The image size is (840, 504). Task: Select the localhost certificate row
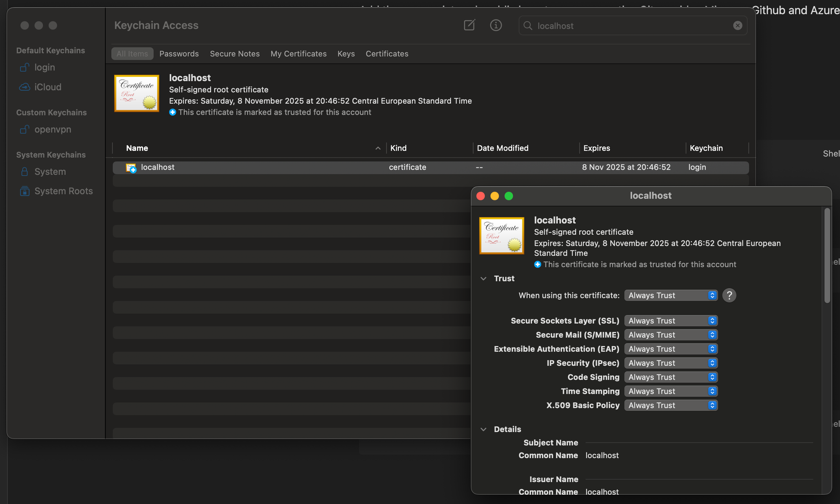pos(252,167)
